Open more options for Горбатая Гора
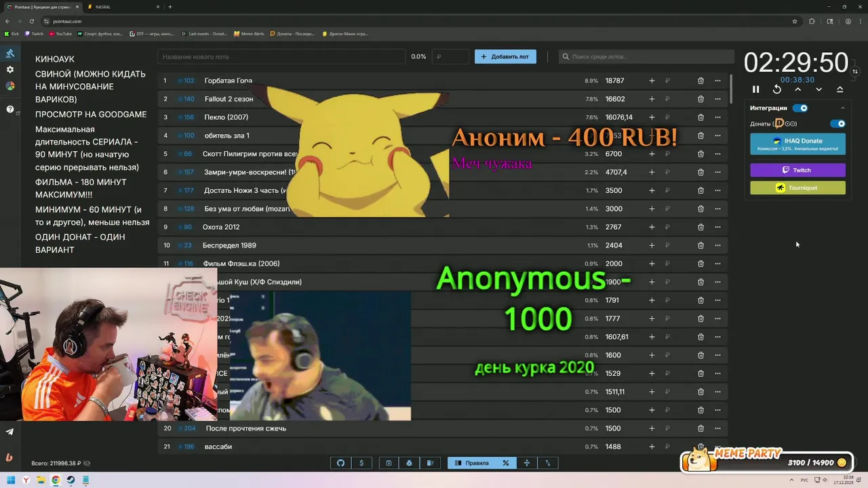 [717, 81]
